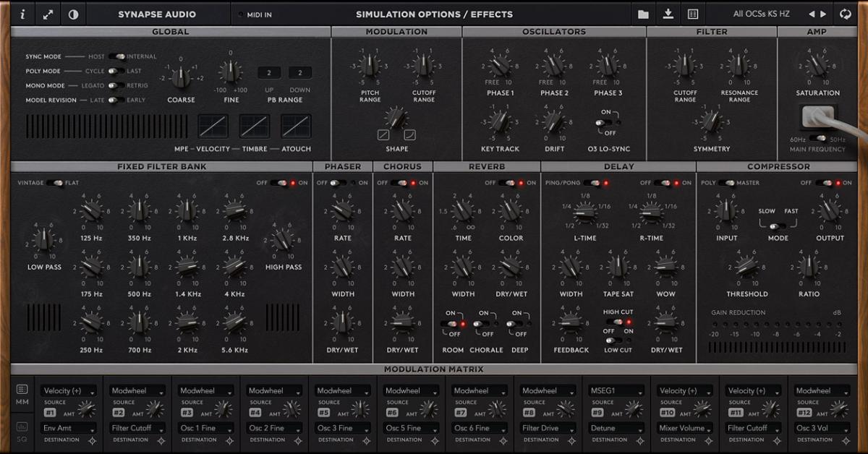The height and width of the screenshot is (454, 868).
Task: Click the sync refresh icon top right
Action: point(844,13)
